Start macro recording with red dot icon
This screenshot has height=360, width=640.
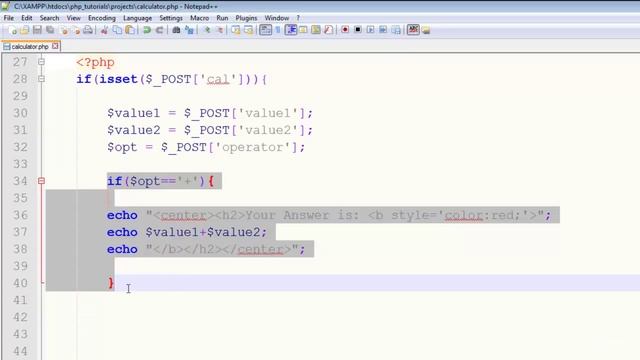[x=345, y=30]
